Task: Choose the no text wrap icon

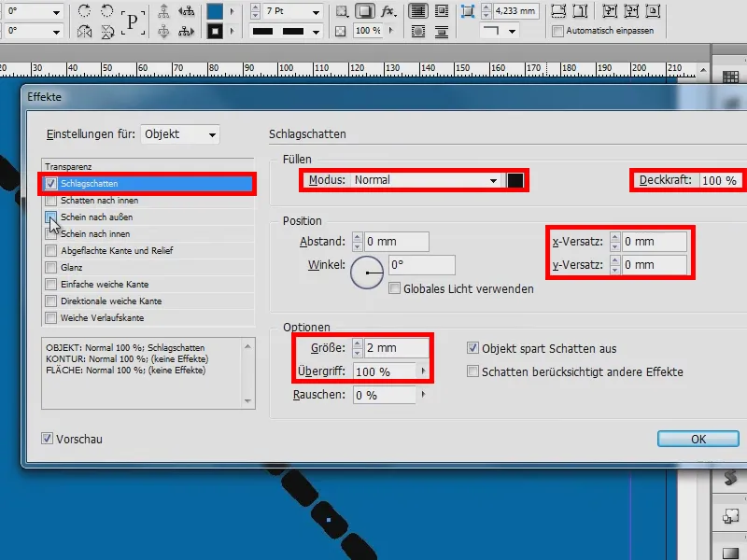Action: tap(418, 10)
